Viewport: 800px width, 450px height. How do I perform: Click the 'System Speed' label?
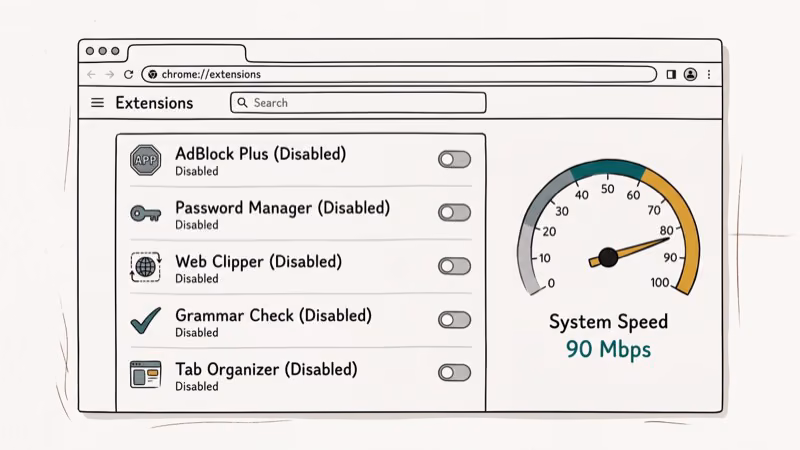pos(608,322)
